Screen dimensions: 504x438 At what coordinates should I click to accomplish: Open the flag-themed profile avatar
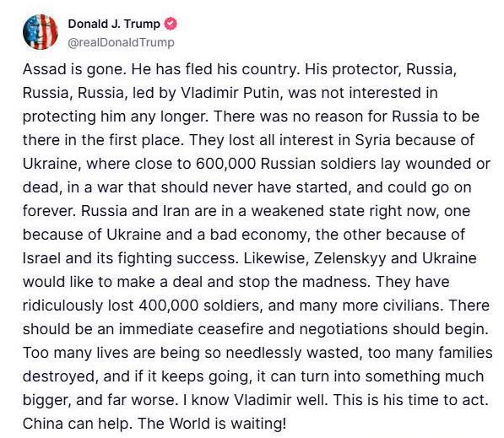41,32
